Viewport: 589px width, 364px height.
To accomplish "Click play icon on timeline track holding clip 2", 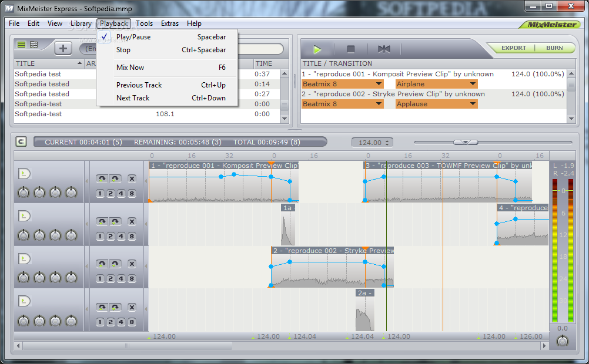I will pos(24,258).
